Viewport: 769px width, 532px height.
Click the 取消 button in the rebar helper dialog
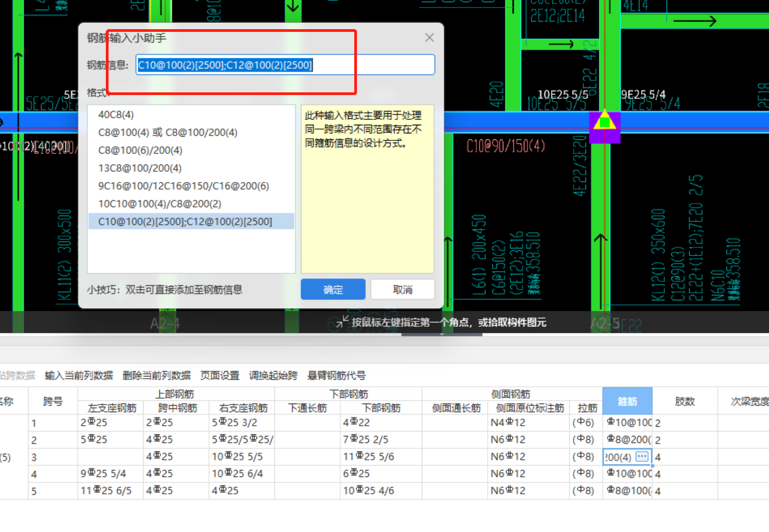click(x=403, y=289)
